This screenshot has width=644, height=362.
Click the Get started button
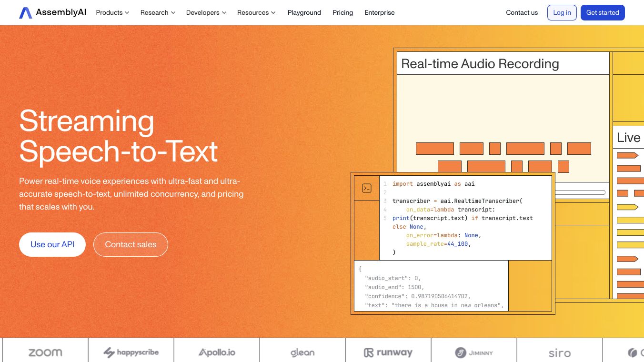pyautogui.click(x=603, y=12)
